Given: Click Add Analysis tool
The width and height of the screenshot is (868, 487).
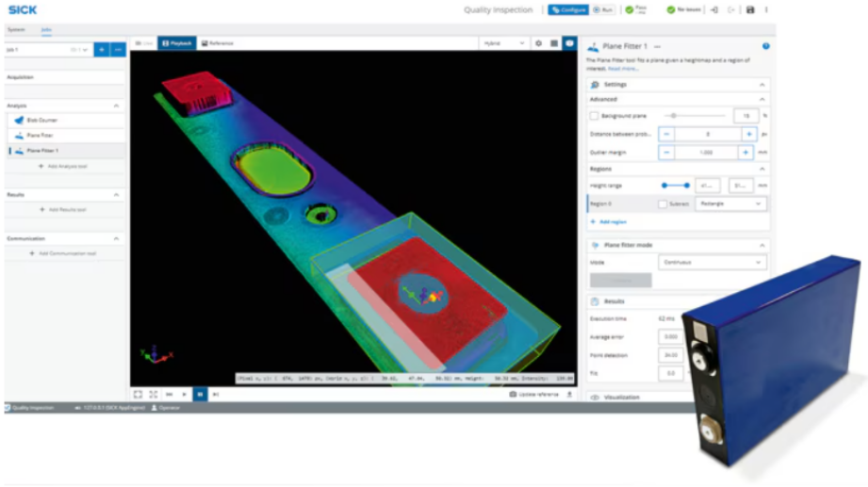Looking at the screenshot, I should click(62, 166).
